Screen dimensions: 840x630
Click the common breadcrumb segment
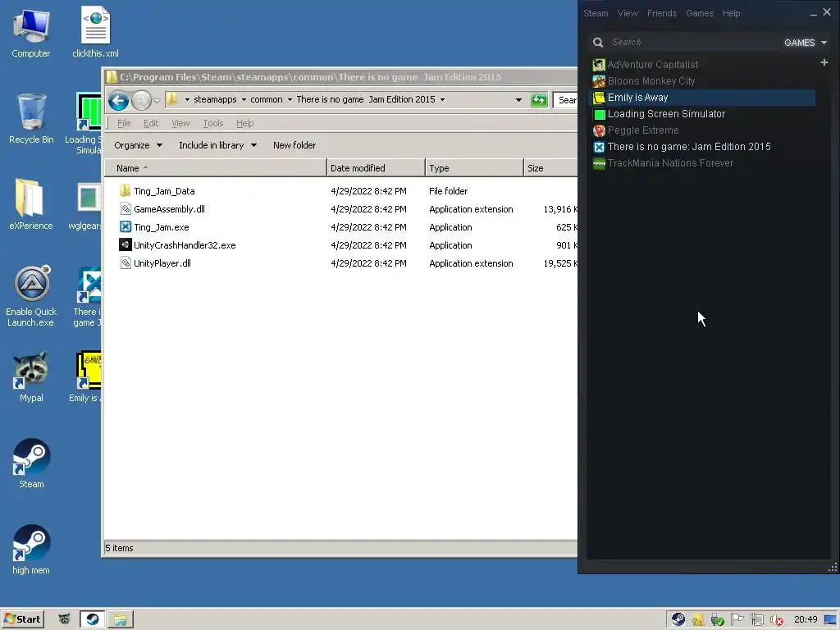pos(267,99)
